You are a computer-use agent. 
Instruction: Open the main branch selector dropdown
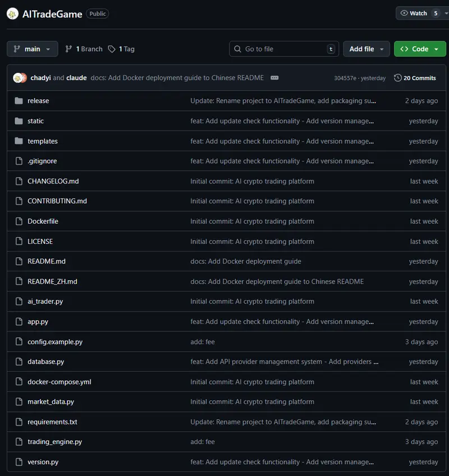coord(33,49)
